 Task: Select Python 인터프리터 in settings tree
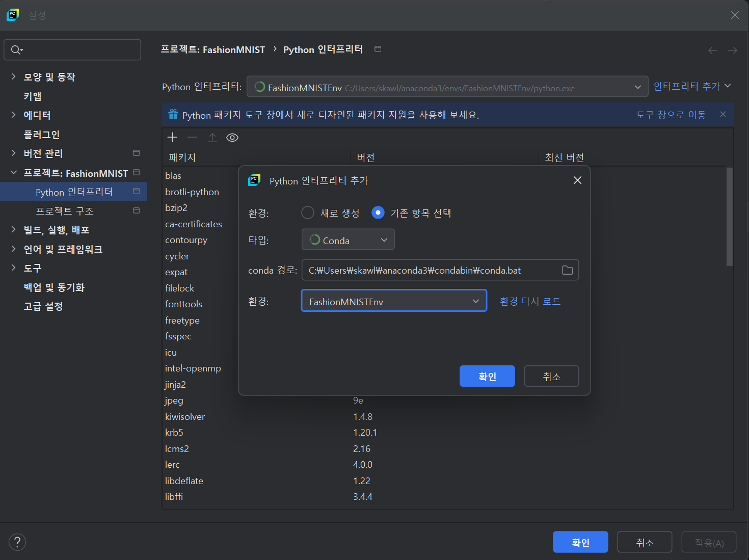point(73,192)
